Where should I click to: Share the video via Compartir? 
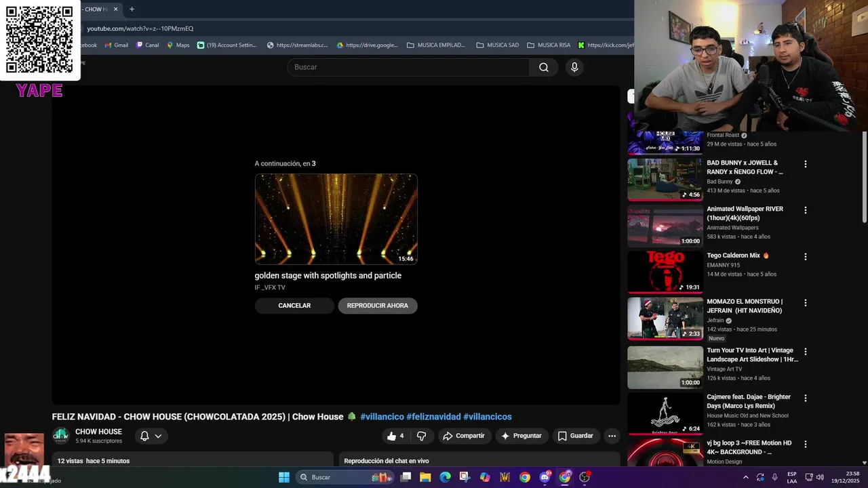(464, 436)
